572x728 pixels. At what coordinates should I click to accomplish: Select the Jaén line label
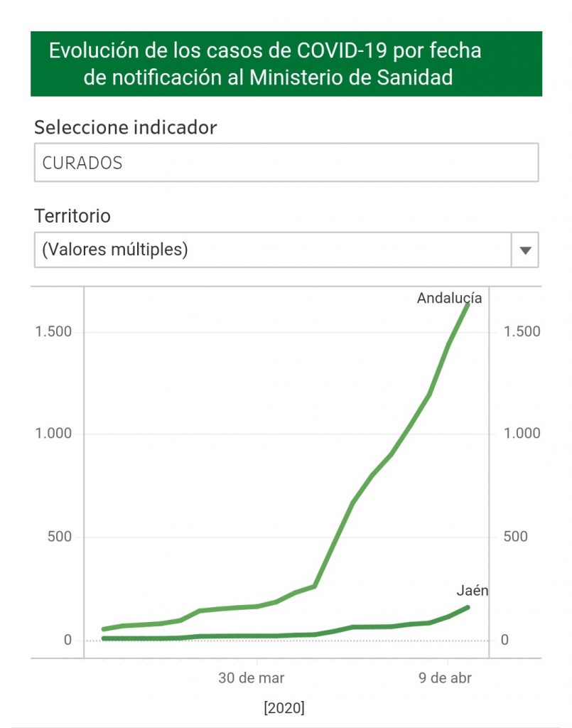(472, 591)
